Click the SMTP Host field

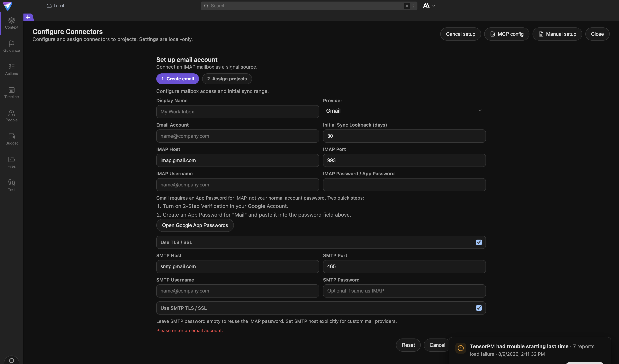click(x=238, y=266)
